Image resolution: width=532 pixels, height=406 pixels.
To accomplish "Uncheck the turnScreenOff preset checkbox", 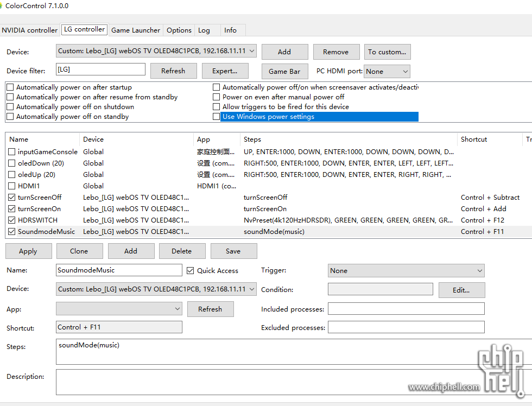I will [11, 198].
